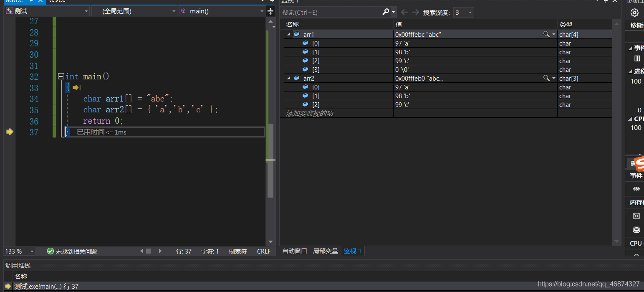
Task: Click the green check 未找到相关问题 icon
Action: click(51, 251)
